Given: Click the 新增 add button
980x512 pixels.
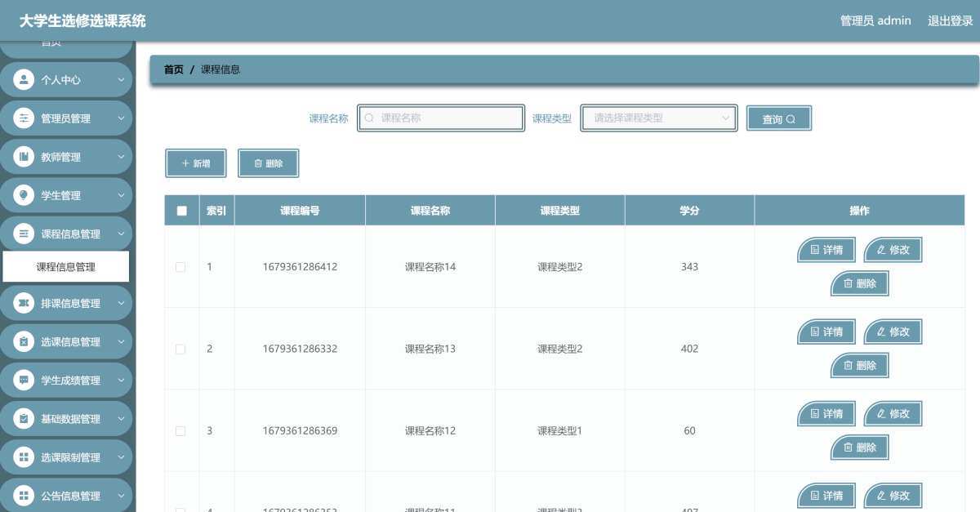Looking at the screenshot, I should click(195, 163).
